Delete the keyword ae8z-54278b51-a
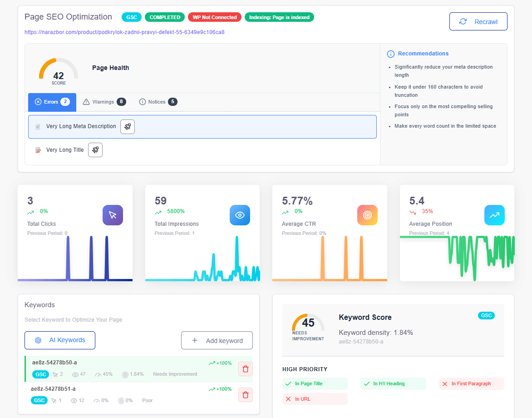The image size is (532, 418). click(x=245, y=394)
